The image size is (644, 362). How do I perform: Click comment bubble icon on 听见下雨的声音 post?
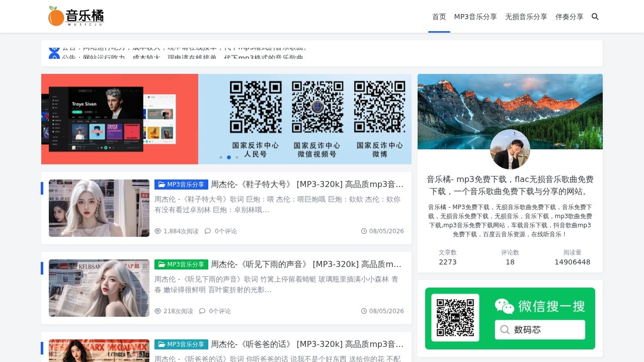pyautogui.click(x=202, y=311)
